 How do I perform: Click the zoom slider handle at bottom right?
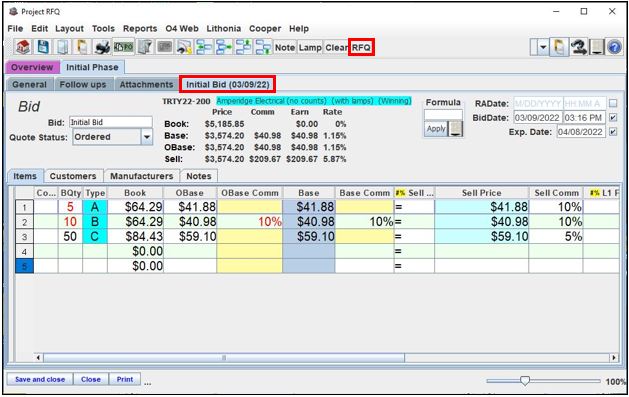[524, 381]
